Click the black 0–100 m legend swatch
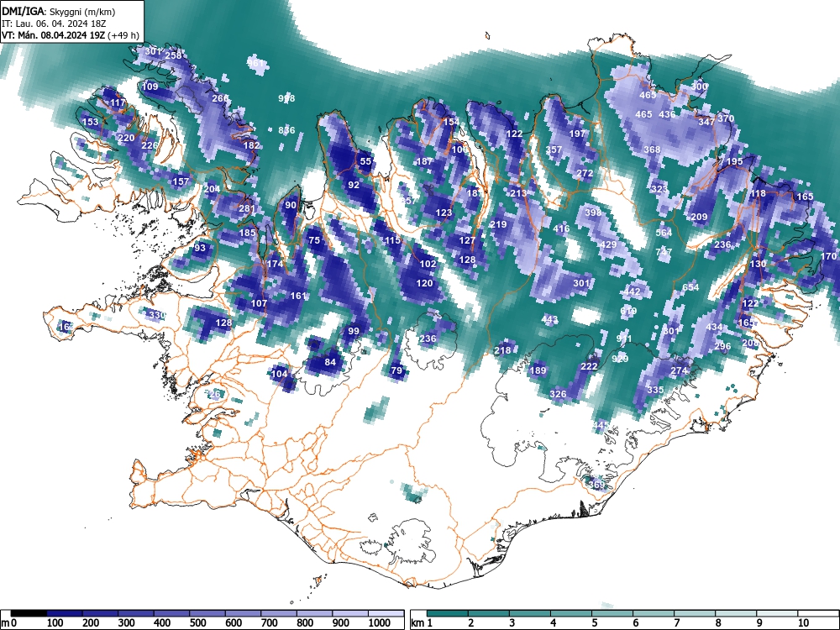 29,613
